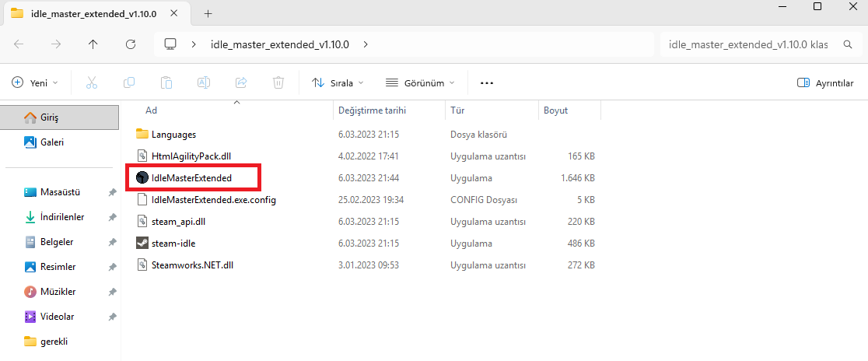Image resolution: width=868 pixels, height=361 pixels.
Task: Expand chevron before the folder name in address bar
Action: (x=194, y=44)
